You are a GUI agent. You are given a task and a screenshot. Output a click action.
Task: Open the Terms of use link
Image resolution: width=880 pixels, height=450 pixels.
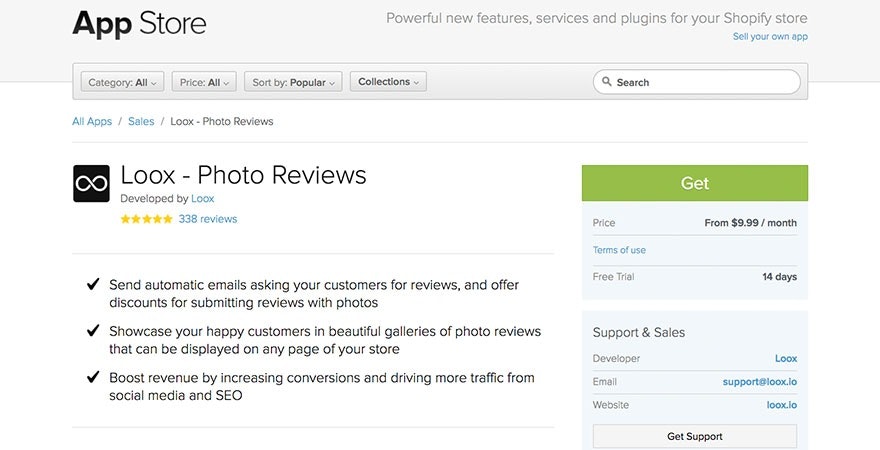point(619,250)
